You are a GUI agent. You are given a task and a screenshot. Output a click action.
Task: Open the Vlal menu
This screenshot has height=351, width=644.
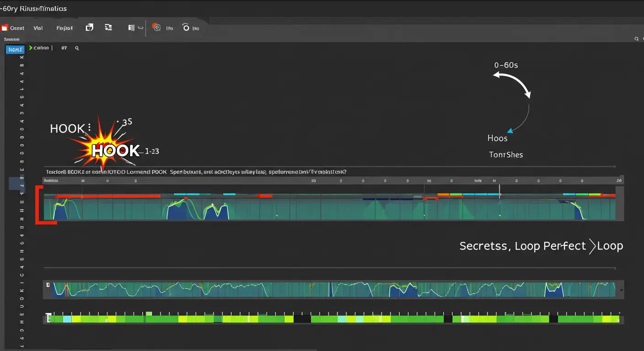(38, 28)
